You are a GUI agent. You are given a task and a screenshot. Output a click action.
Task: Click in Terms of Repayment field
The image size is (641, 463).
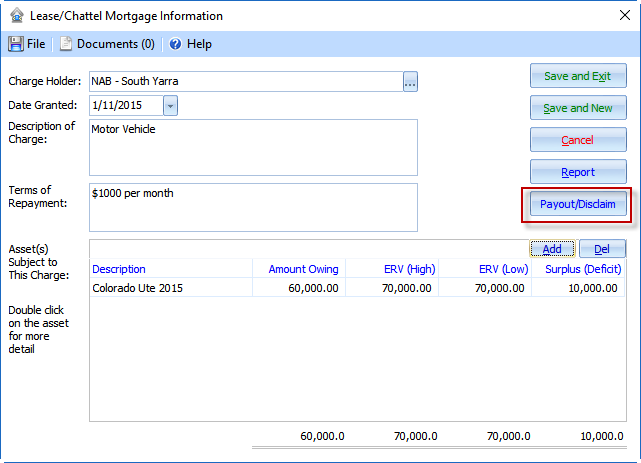252,206
